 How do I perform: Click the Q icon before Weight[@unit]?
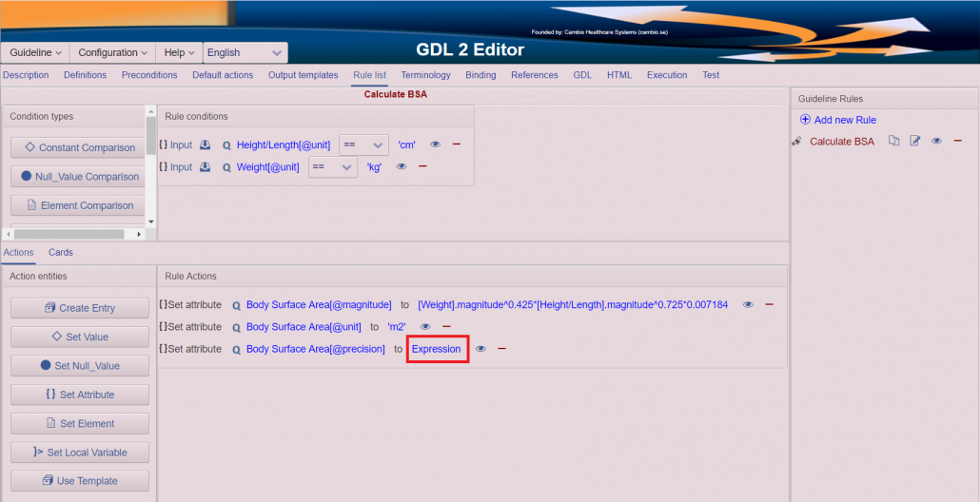[226, 167]
